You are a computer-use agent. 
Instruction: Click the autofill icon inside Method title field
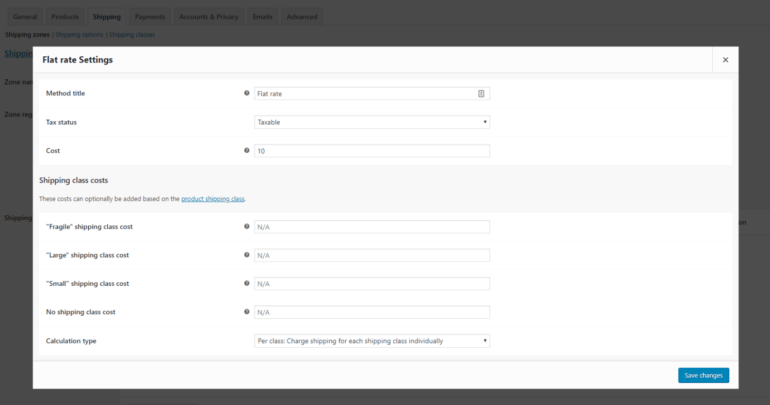(x=481, y=94)
